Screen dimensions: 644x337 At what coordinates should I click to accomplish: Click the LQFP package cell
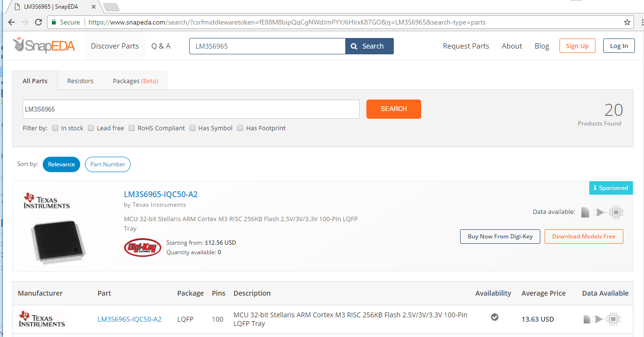pyautogui.click(x=185, y=319)
